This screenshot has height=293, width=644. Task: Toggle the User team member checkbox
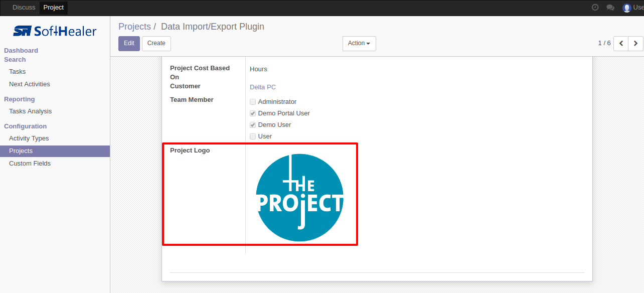[x=253, y=136]
